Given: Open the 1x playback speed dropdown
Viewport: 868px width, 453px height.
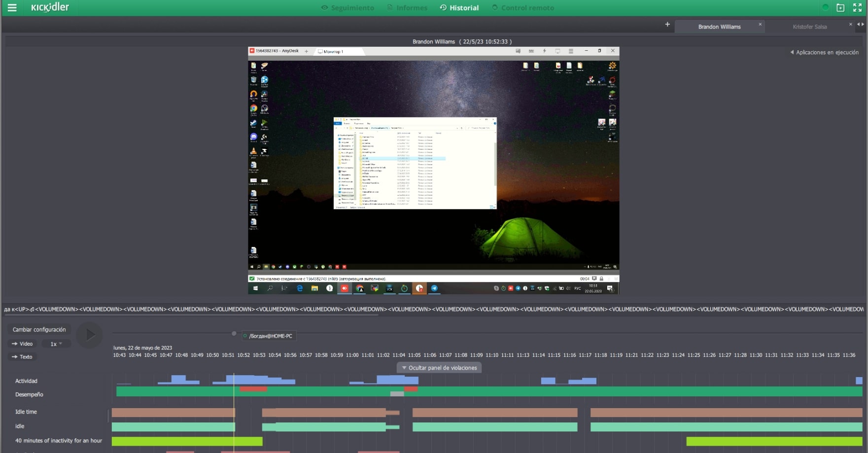Looking at the screenshot, I should click(x=56, y=344).
